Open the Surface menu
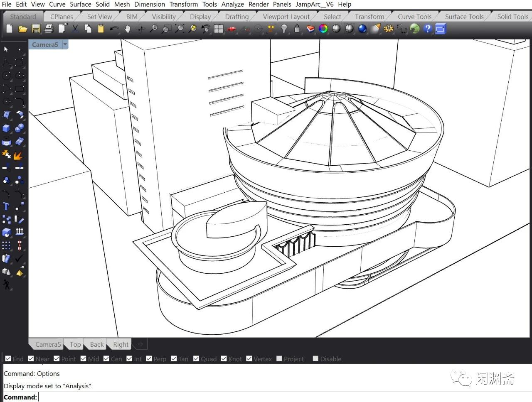The width and height of the screenshot is (532, 402). pyautogui.click(x=80, y=4)
